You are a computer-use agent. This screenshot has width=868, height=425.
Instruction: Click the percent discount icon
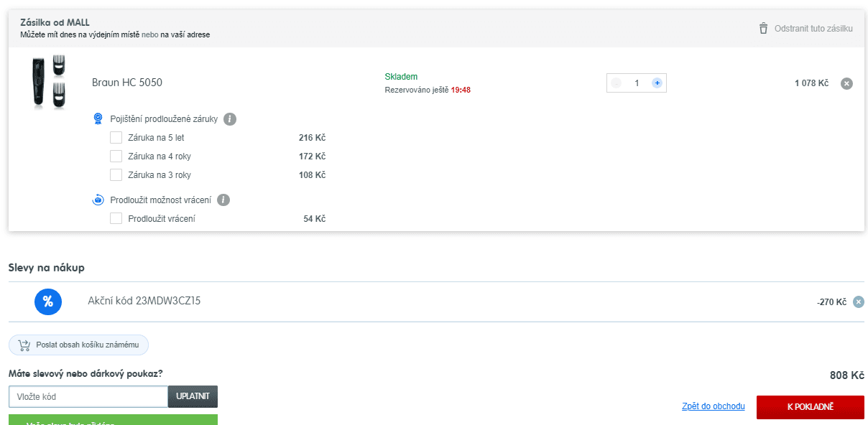coord(48,302)
